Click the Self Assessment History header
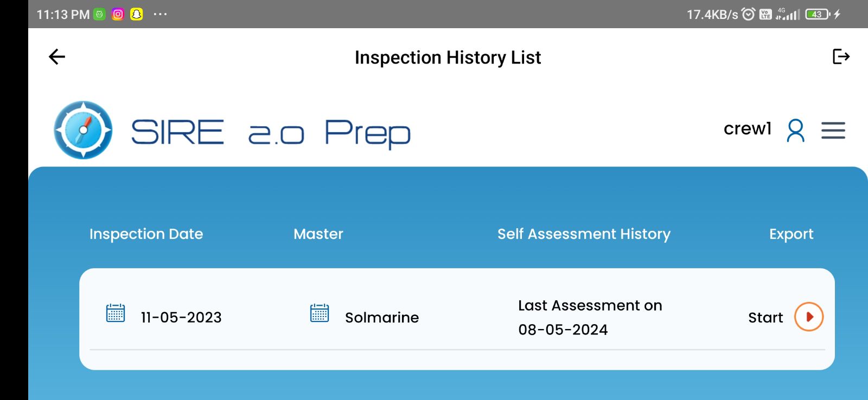 coord(584,234)
